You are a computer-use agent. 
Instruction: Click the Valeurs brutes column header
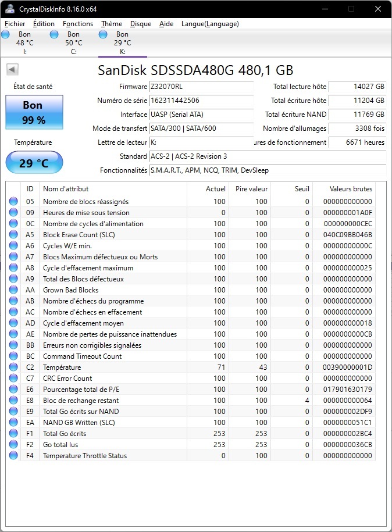coord(344,188)
